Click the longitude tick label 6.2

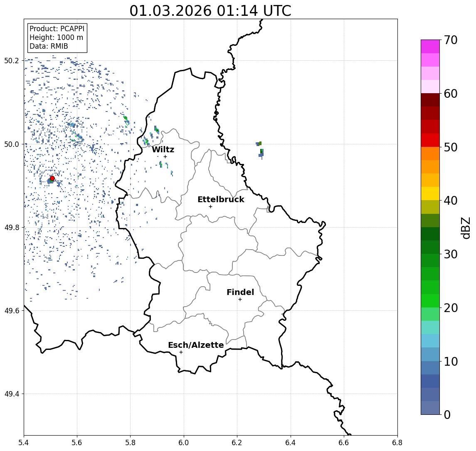(237, 443)
